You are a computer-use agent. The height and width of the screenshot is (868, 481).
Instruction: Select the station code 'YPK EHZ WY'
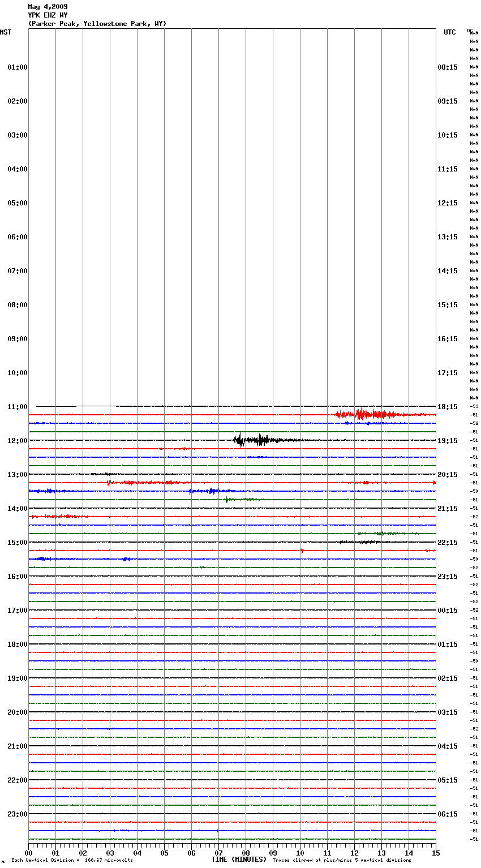coord(48,15)
